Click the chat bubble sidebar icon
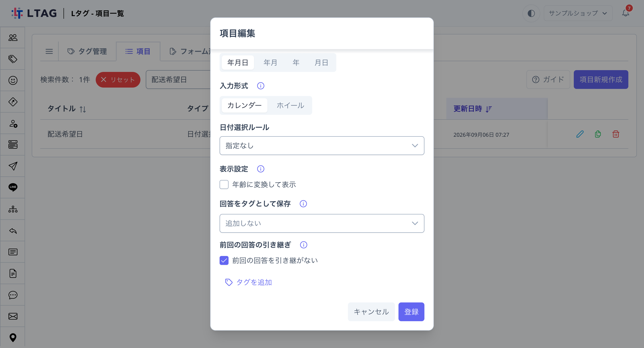The height and width of the screenshot is (348, 644). point(13,295)
